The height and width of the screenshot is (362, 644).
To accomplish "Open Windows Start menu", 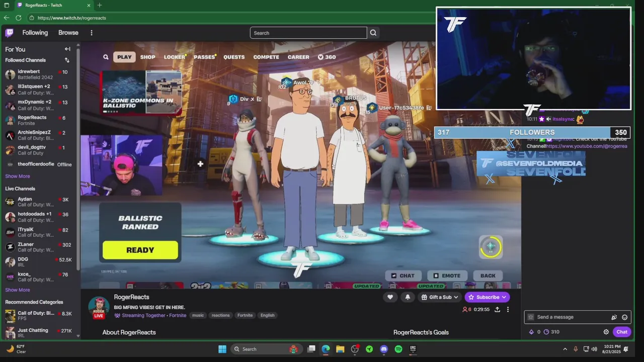I will point(222,349).
